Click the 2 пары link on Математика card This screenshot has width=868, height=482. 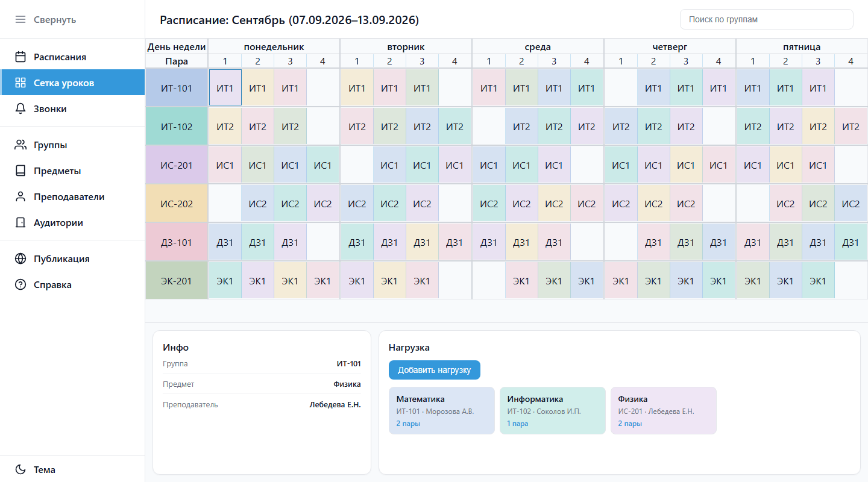click(x=408, y=424)
